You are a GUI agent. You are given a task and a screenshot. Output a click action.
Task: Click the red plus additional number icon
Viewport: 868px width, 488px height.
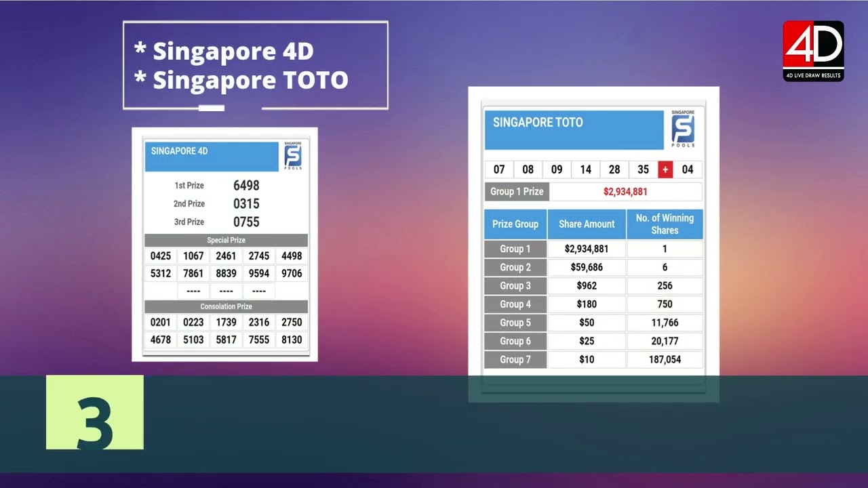tap(665, 169)
